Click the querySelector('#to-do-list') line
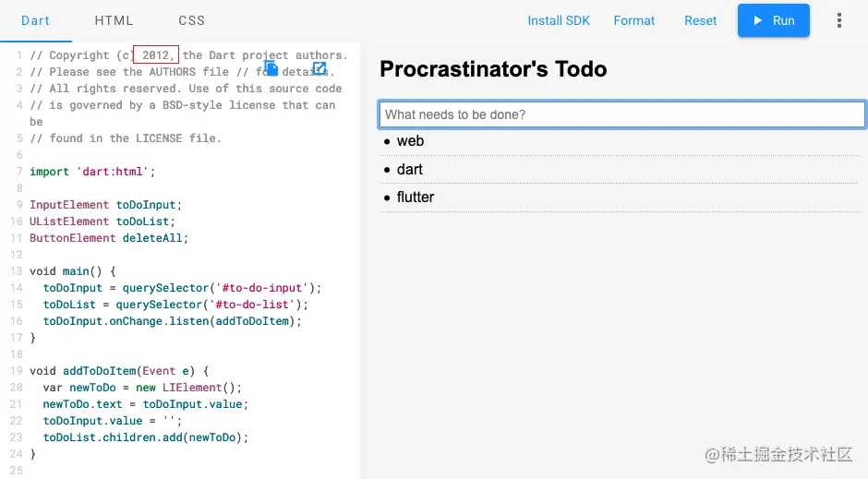This screenshot has height=479, width=868. 175,305
